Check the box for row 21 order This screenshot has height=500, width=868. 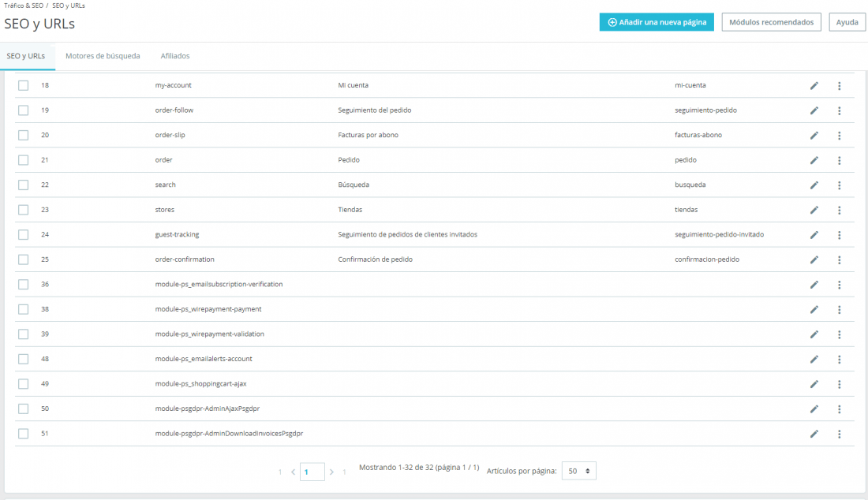[x=23, y=160]
